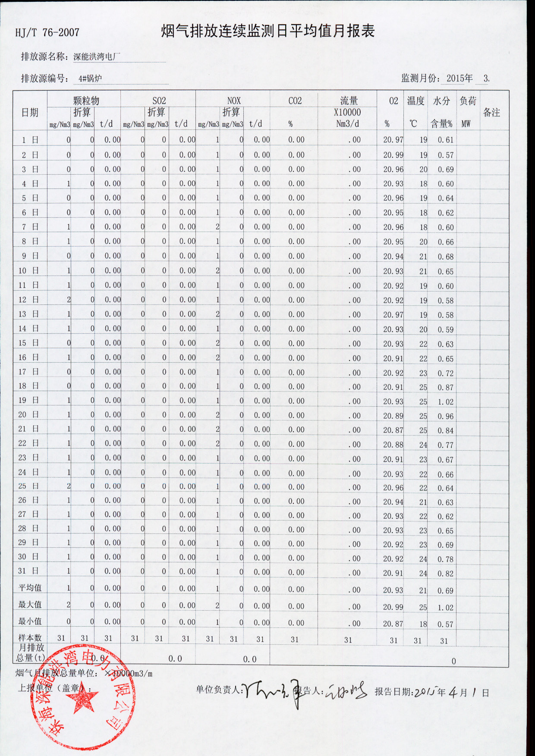Click the 温度 column header
This screenshot has height=756, width=535.
(415, 101)
